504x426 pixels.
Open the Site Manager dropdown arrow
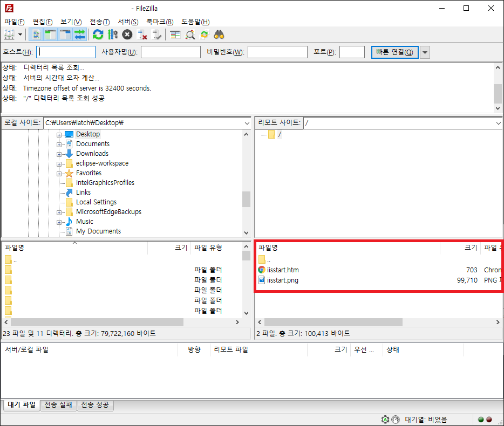pyautogui.click(x=21, y=35)
